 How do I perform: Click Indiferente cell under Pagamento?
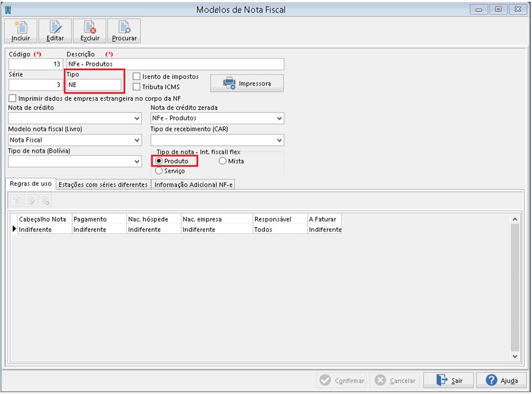(99, 229)
